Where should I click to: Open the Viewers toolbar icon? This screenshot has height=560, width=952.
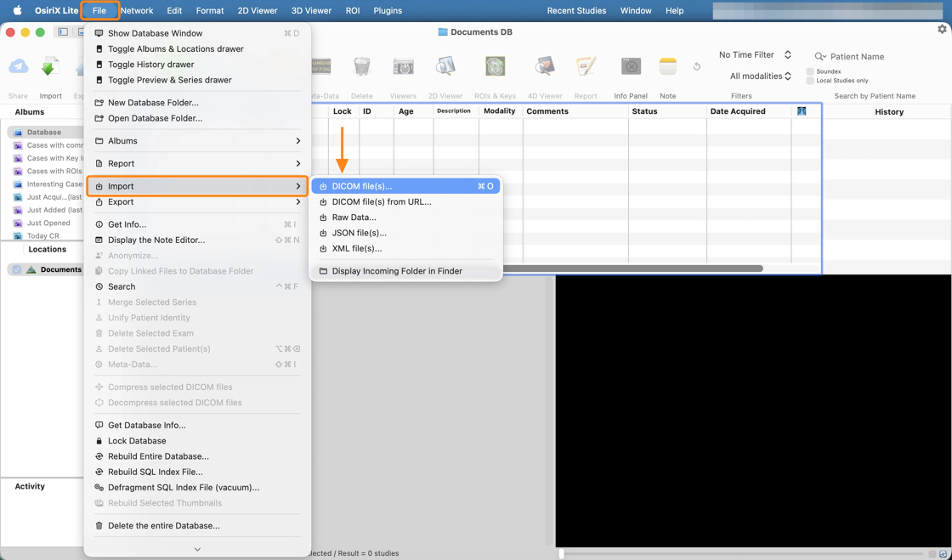tap(403, 66)
